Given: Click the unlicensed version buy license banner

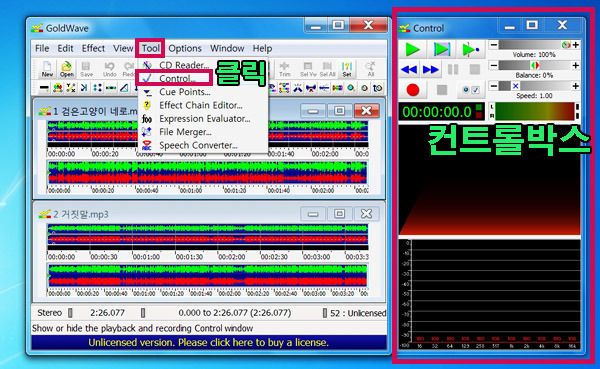Looking at the screenshot, I should pos(209,343).
